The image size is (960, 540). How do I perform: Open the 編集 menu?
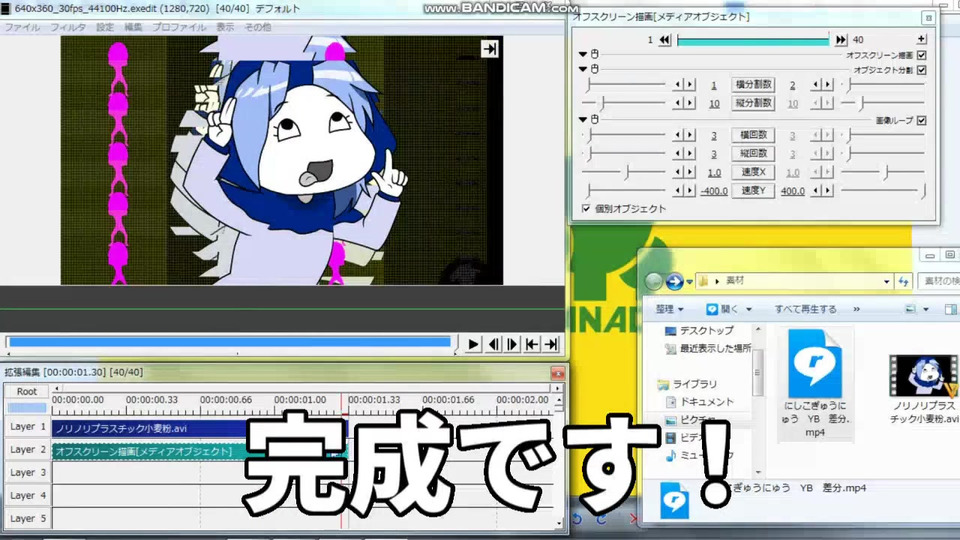coord(133,28)
